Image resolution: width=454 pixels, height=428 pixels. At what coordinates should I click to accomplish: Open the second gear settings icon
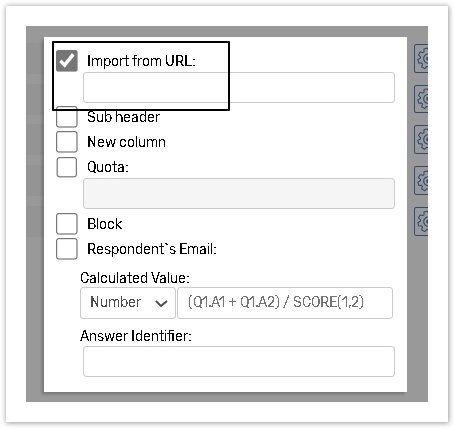[x=421, y=99]
